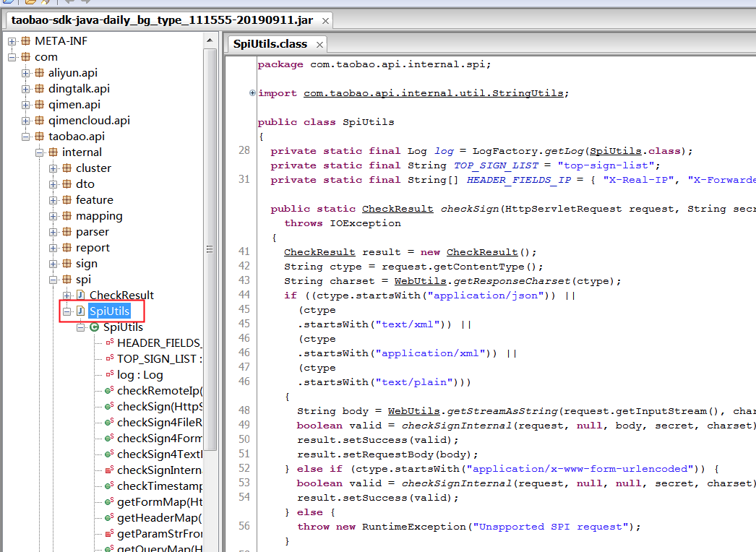Click the com package icon
The height and width of the screenshot is (552, 756).
(x=25, y=57)
